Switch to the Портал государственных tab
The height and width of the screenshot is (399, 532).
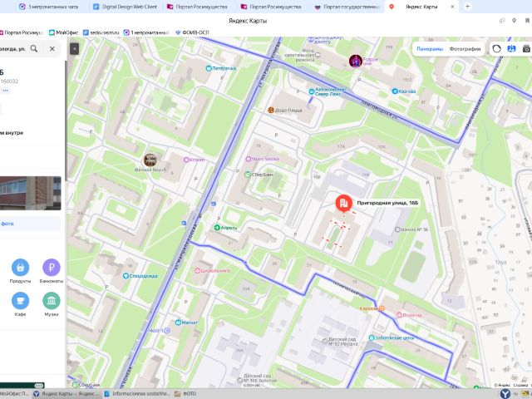pos(346,7)
